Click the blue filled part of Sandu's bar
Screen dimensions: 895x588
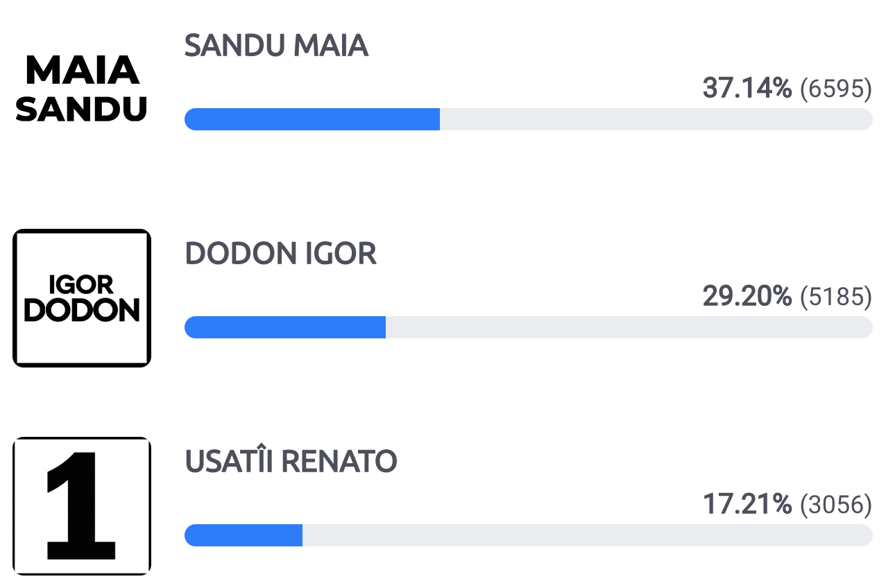312,119
